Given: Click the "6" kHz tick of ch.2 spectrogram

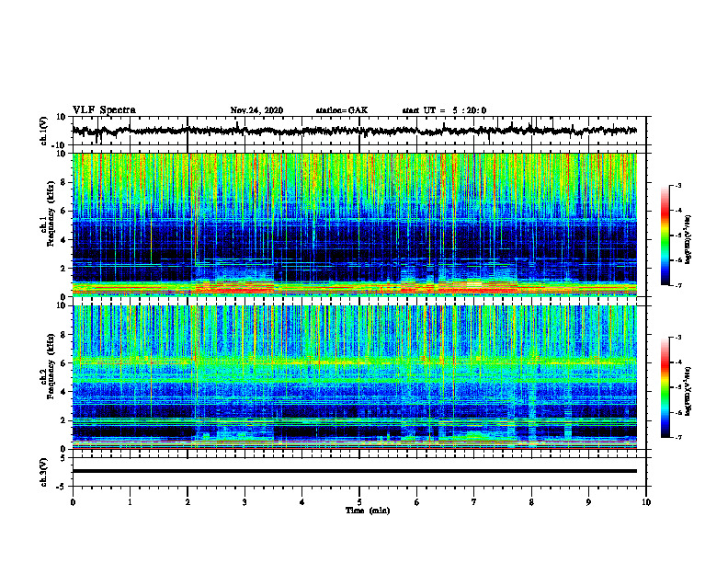Looking at the screenshot, I should (x=64, y=363).
